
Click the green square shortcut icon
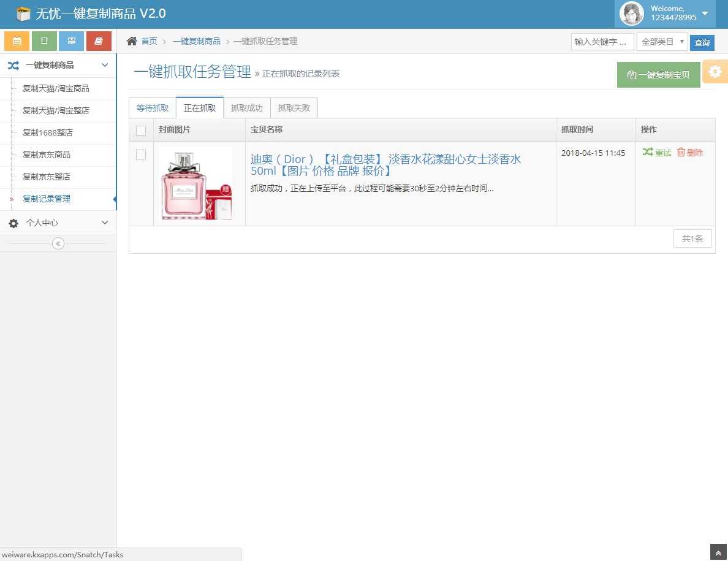(x=44, y=41)
